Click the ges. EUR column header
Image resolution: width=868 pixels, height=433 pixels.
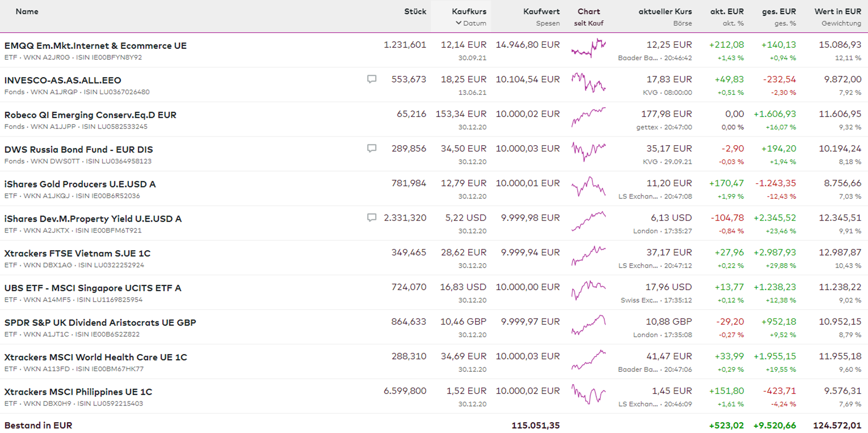tap(779, 11)
